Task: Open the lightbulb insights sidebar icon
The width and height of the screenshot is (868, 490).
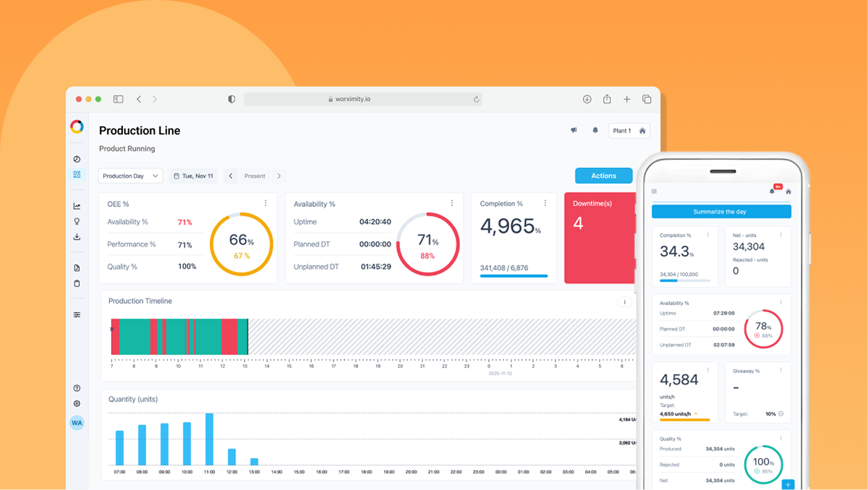Action: pyautogui.click(x=77, y=221)
